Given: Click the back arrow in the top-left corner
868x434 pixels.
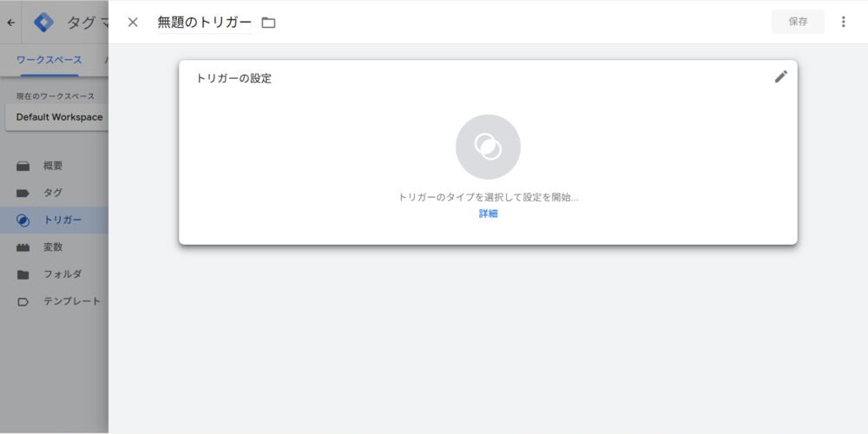Looking at the screenshot, I should point(10,23).
